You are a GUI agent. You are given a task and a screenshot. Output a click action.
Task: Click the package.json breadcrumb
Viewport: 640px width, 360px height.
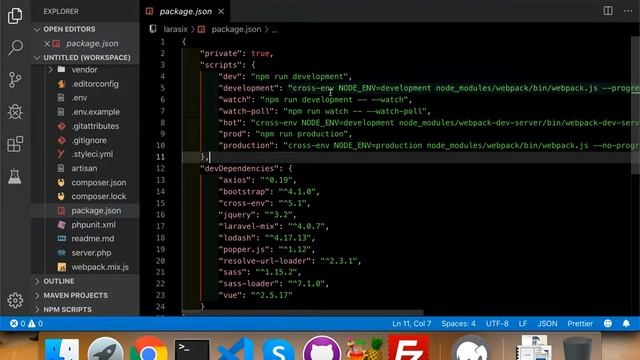[236, 29]
